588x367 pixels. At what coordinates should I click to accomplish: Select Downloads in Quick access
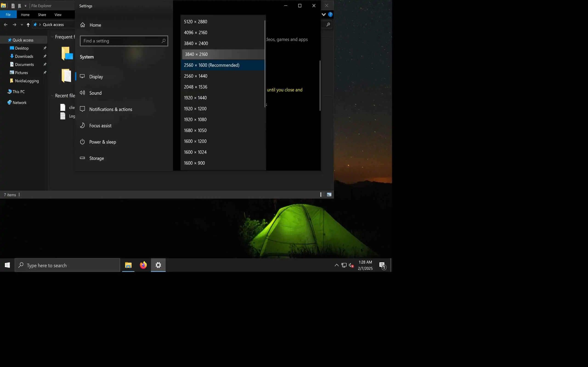point(24,56)
